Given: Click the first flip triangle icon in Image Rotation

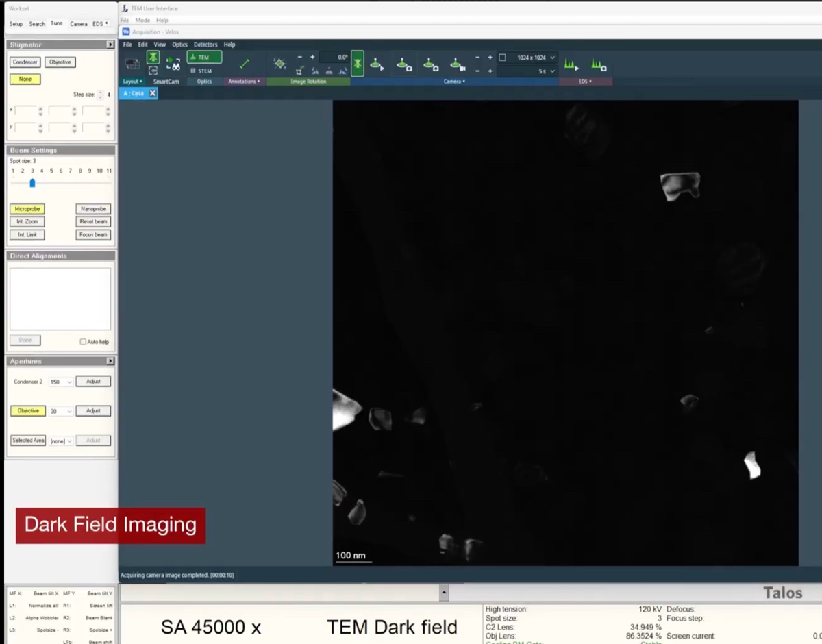Looking at the screenshot, I should [x=314, y=71].
